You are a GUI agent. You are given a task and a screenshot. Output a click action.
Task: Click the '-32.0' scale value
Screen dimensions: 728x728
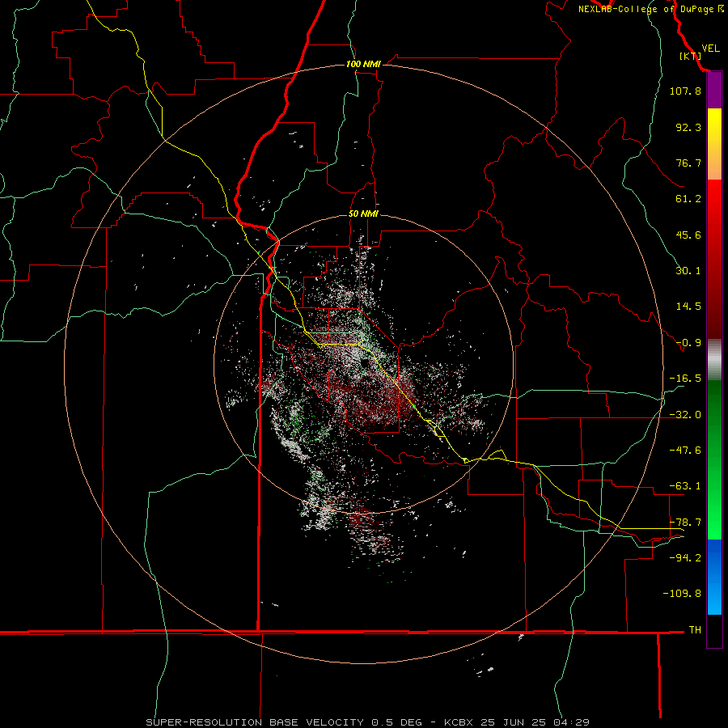pos(685,415)
